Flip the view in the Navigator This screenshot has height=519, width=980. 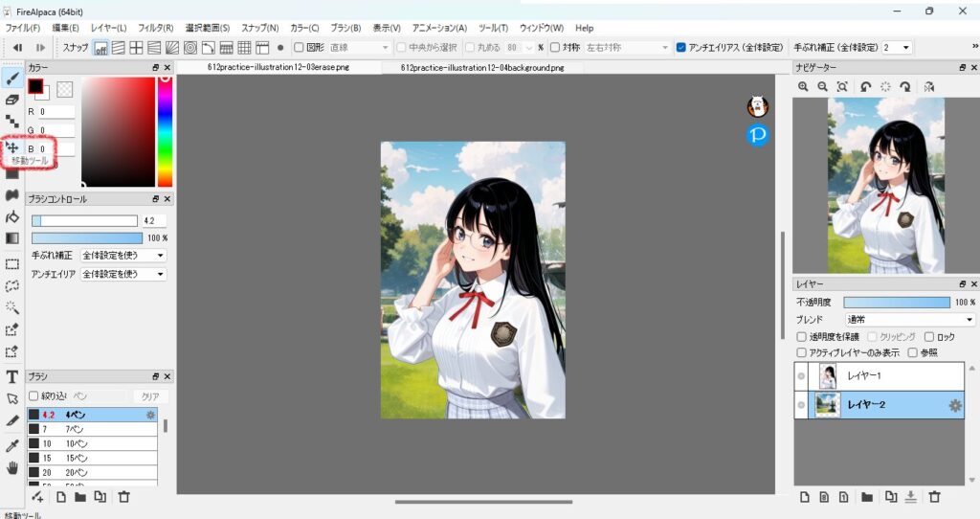point(929,87)
